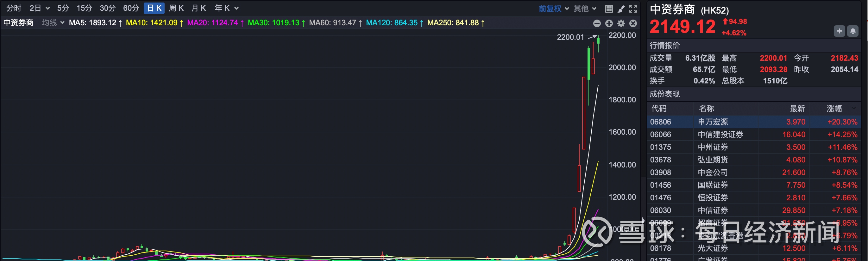
Task: Select the 5分 timeframe tab
Action: coord(63,8)
